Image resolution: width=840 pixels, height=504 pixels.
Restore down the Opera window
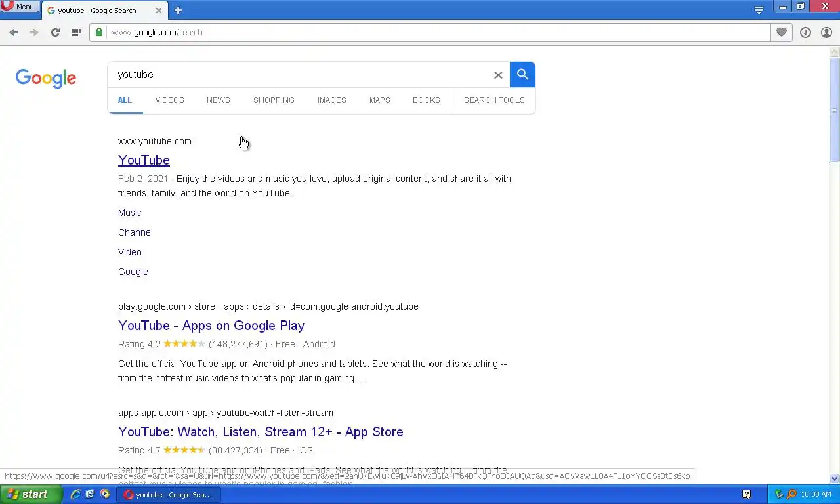coord(801,7)
